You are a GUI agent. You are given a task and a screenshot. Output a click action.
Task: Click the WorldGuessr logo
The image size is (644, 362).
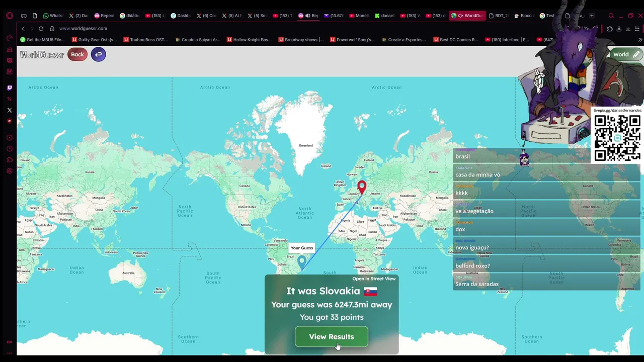pos(42,54)
